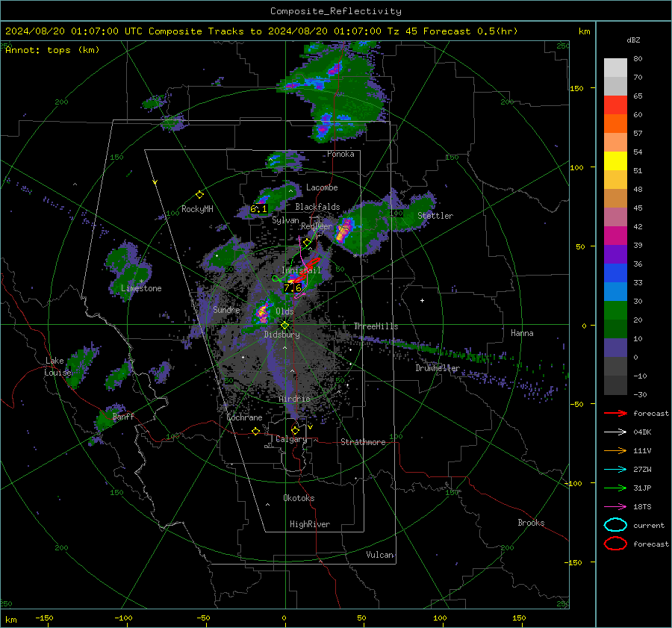The width and height of the screenshot is (672, 628).
Task: Click the Cochrane town label
Action: pyautogui.click(x=244, y=417)
